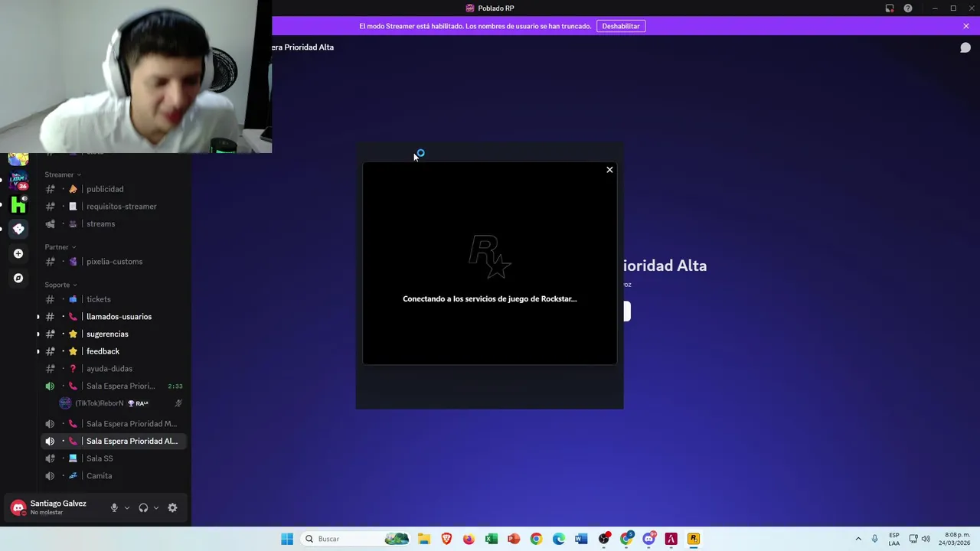Toggle headphone deafen in user panel
980x551 pixels.
[x=143, y=507]
